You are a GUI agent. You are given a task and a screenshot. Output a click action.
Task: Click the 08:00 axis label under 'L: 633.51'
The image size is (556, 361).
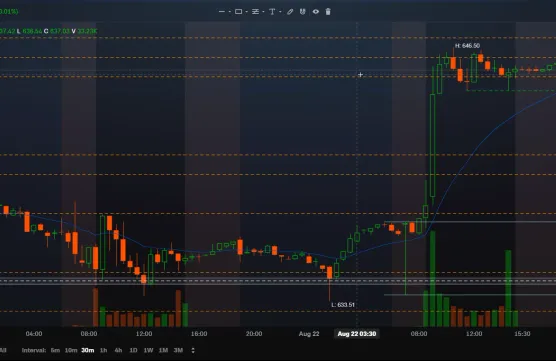[419, 334]
